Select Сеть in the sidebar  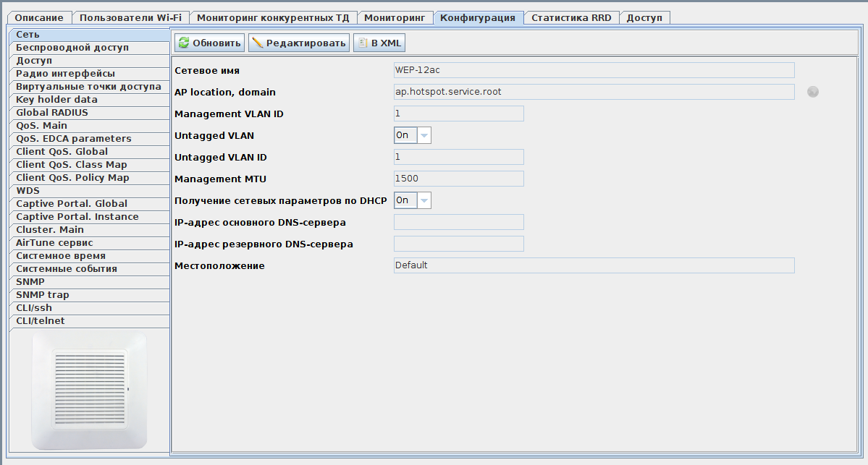tap(90, 34)
